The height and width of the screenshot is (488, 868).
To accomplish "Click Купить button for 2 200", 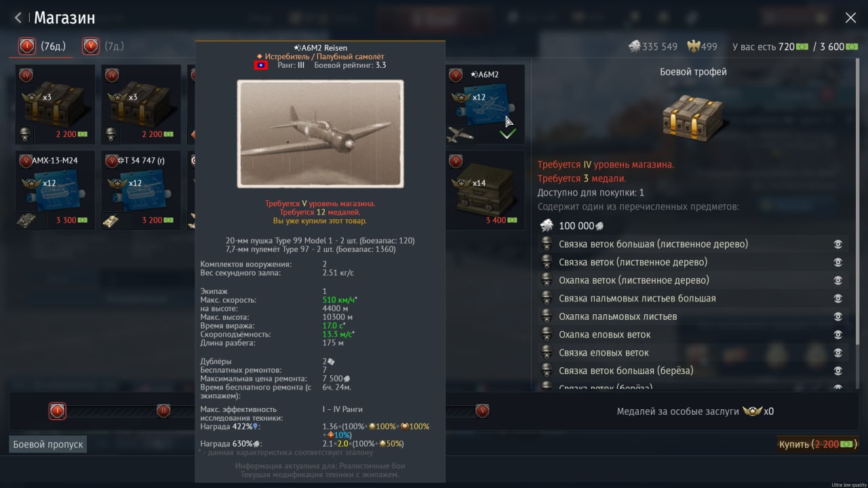I will coord(818,444).
